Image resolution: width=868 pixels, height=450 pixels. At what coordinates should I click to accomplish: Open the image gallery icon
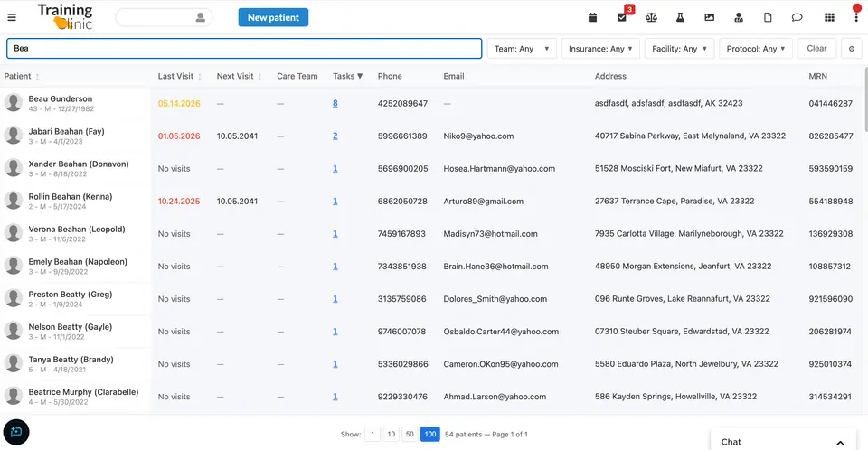point(709,17)
